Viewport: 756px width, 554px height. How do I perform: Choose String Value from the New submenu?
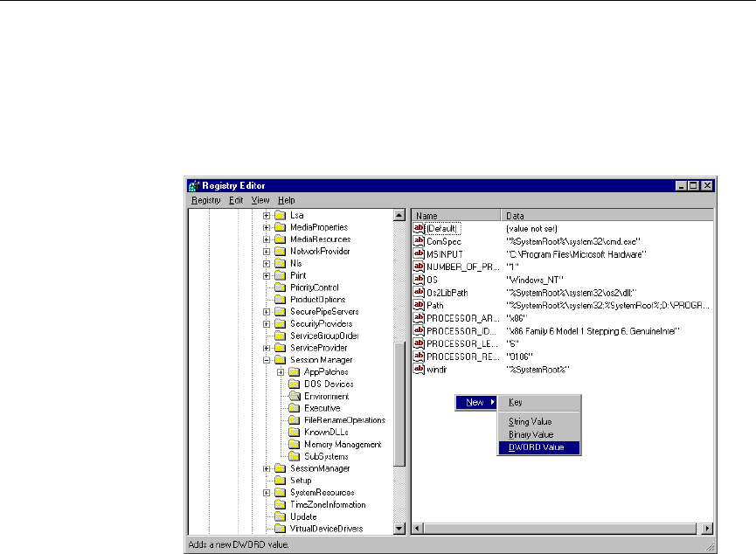539,421
